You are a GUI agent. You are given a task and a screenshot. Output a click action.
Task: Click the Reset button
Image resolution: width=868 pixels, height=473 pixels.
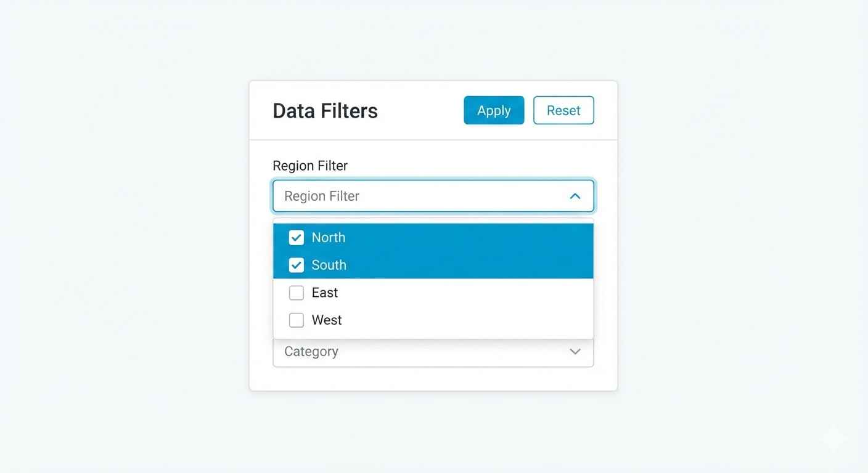[x=563, y=110]
